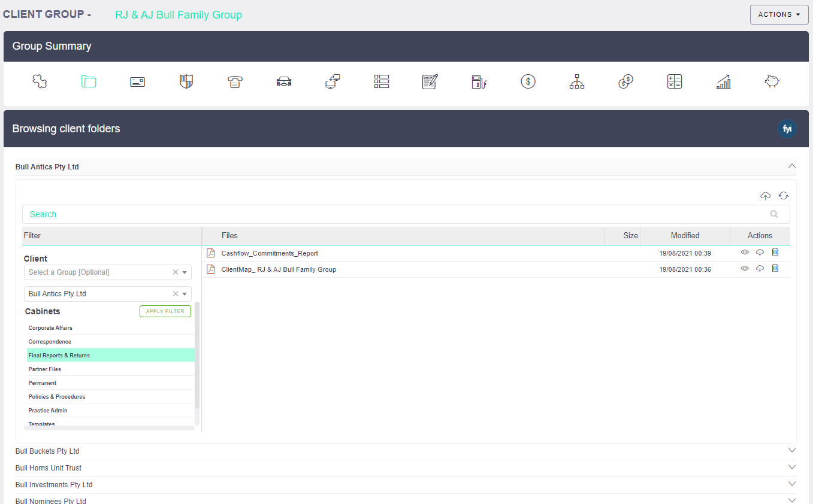Delete the ClientMap RJ & AJ Bull file
This screenshot has width=813, height=504.
775,269
